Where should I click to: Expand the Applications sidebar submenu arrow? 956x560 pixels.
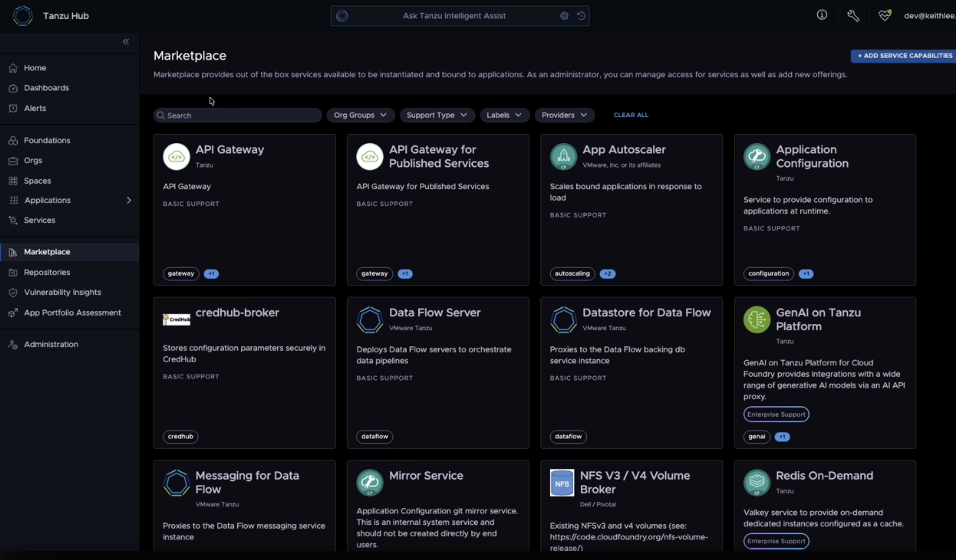pos(129,200)
